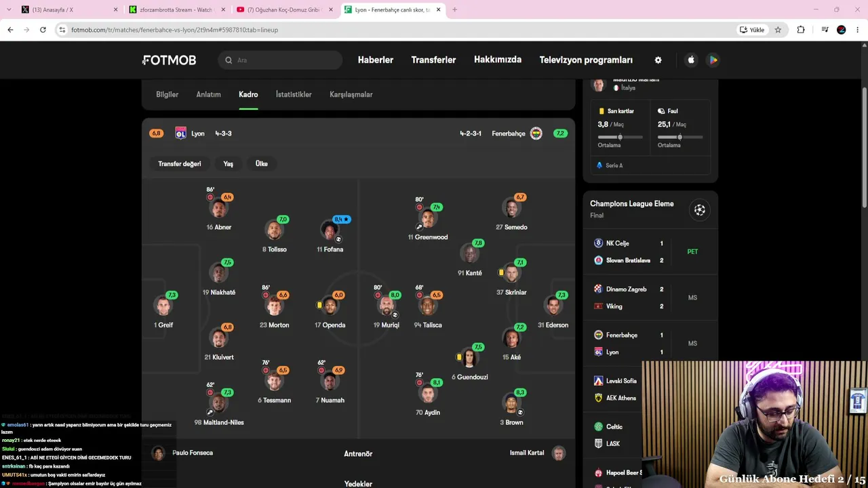Click the Yükle install button in address bar
This screenshot has width=868, height=488.
pos(752,30)
